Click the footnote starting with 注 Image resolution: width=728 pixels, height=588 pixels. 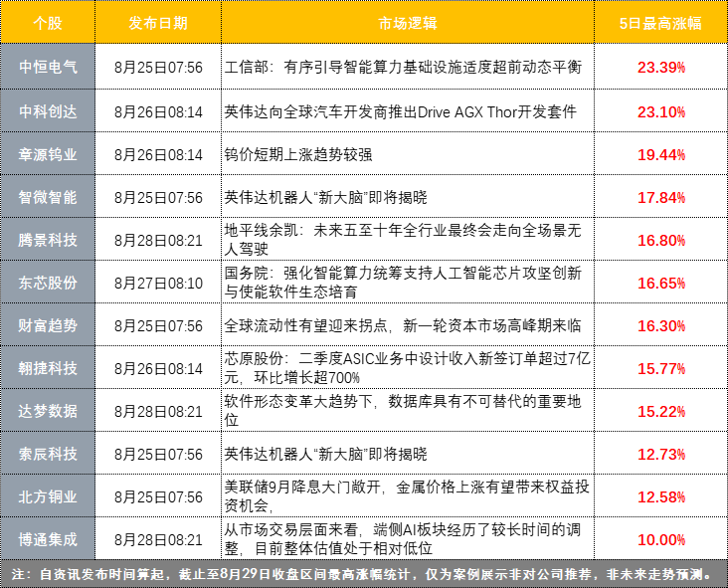point(362,574)
